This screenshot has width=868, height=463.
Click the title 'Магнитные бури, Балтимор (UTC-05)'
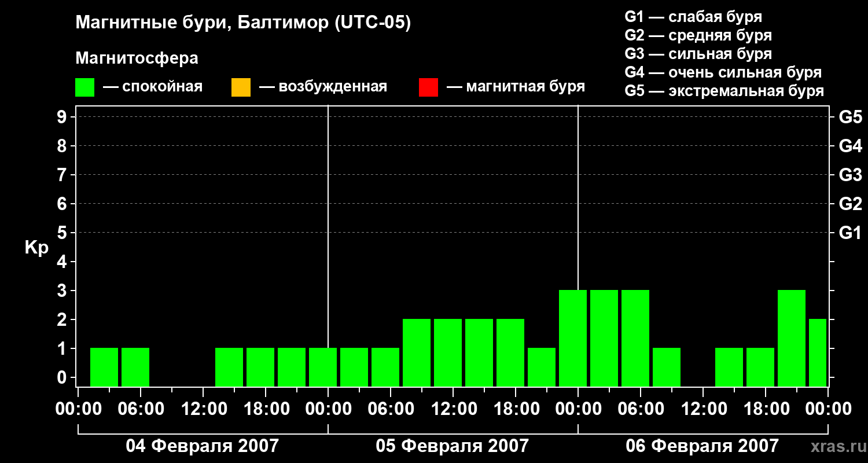coord(243,23)
